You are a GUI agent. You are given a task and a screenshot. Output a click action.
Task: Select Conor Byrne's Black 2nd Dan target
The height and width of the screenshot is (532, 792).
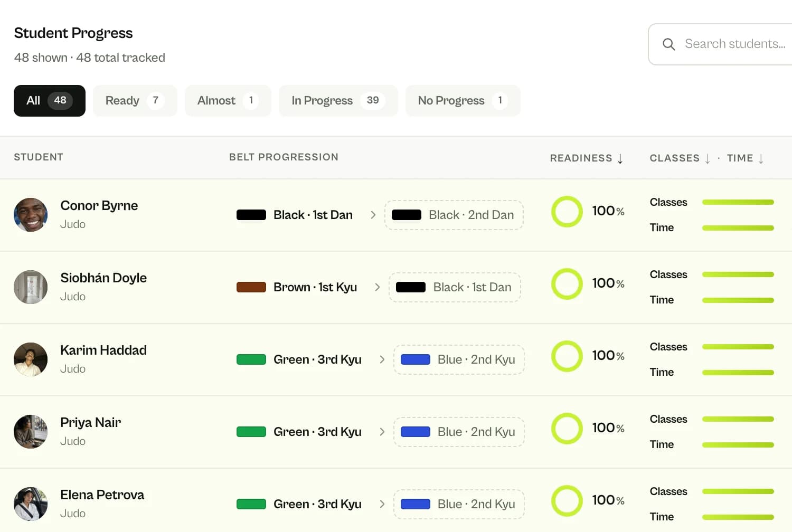point(454,215)
